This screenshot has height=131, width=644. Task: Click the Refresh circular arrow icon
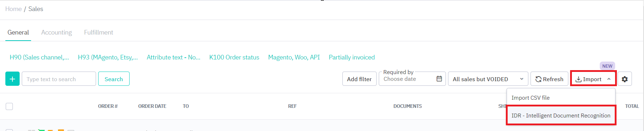[538, 79]
